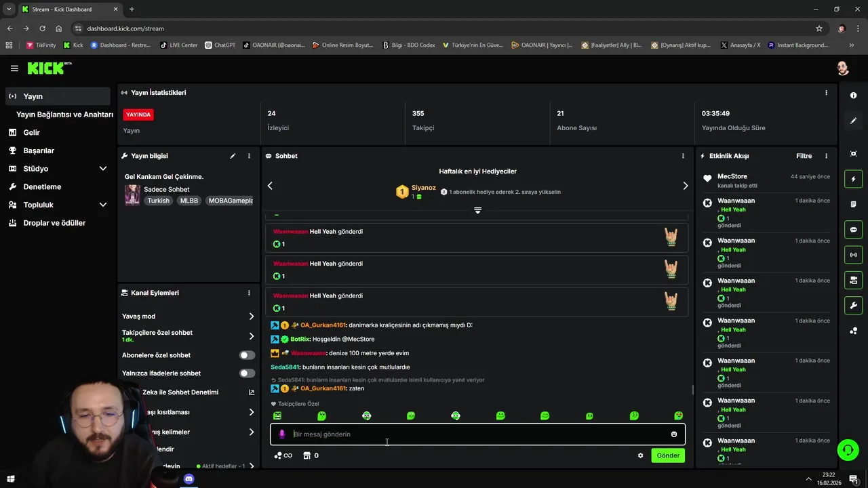The height and width of the screenshot is (488, 868).
Task: Click the Turkish tag
Action: (x=159, y=201)
